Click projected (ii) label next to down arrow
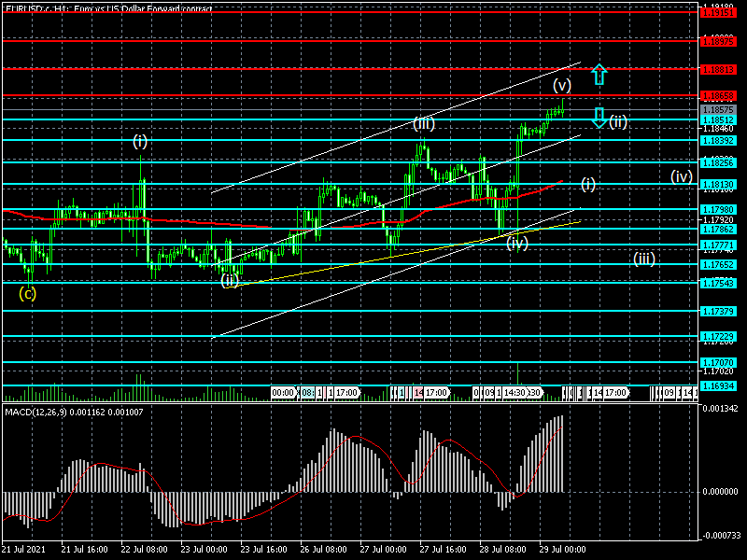Screen dimensions: 747x560 [x=618, y=122]
